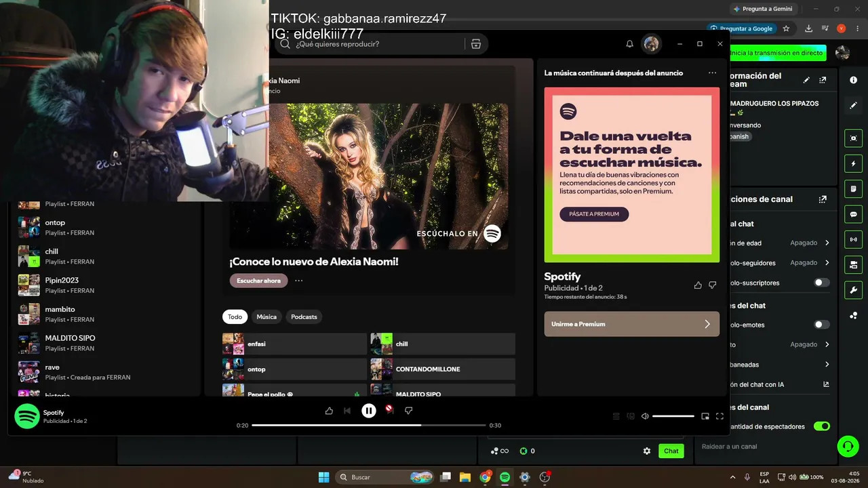Open more options next to Escuchar ahora
The width and height of the screenshot is (868, 488).
point(298,281)
